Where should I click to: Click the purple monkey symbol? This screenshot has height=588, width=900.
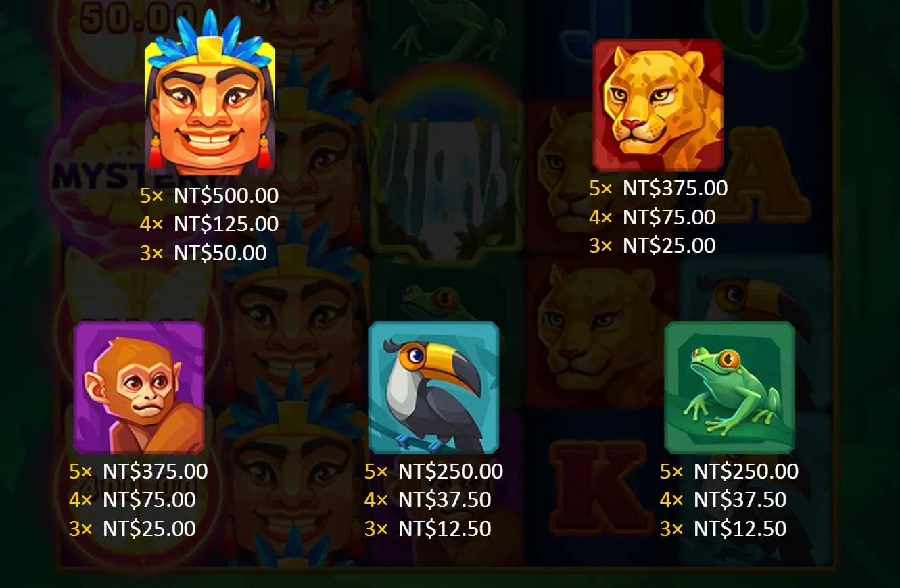click(139, 387)
